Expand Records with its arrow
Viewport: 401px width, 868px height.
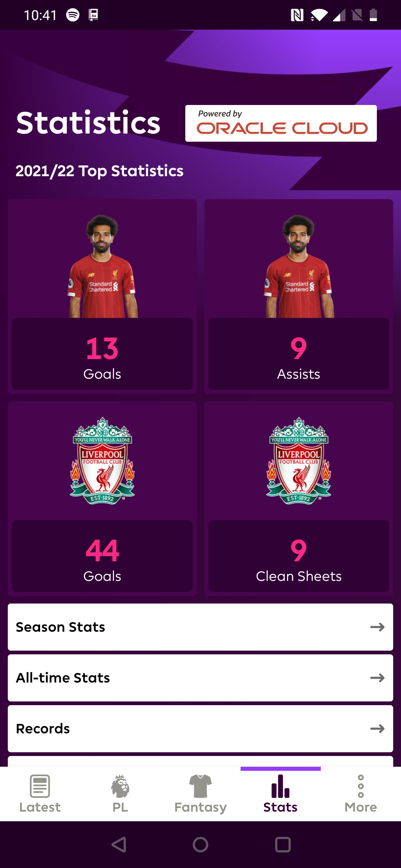[377, 729]
